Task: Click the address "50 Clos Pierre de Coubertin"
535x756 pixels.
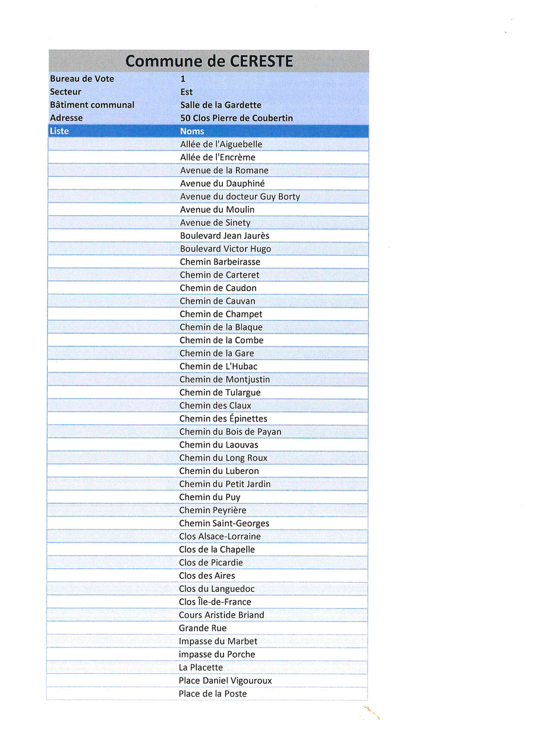Action: coord(236,118)
